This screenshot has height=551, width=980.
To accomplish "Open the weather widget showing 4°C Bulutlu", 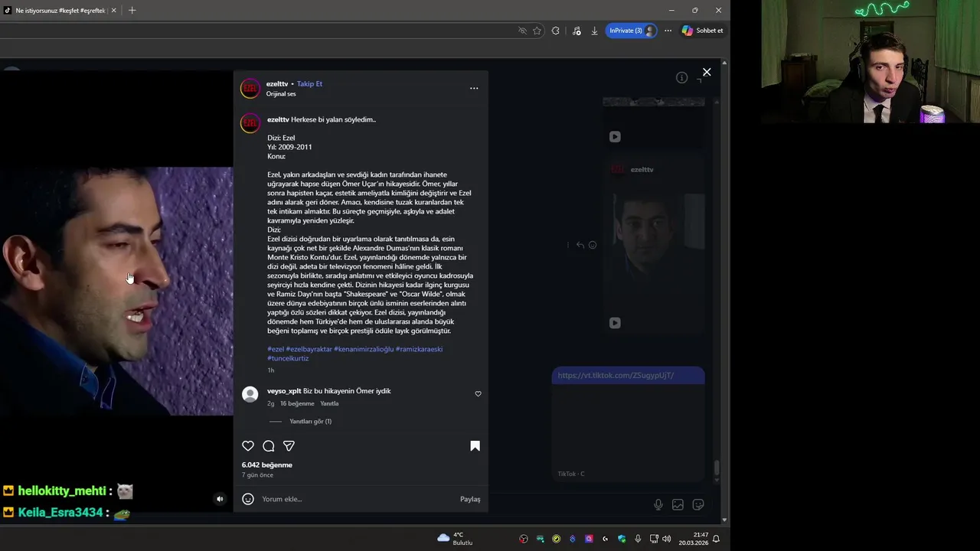I will coord(456,539).
